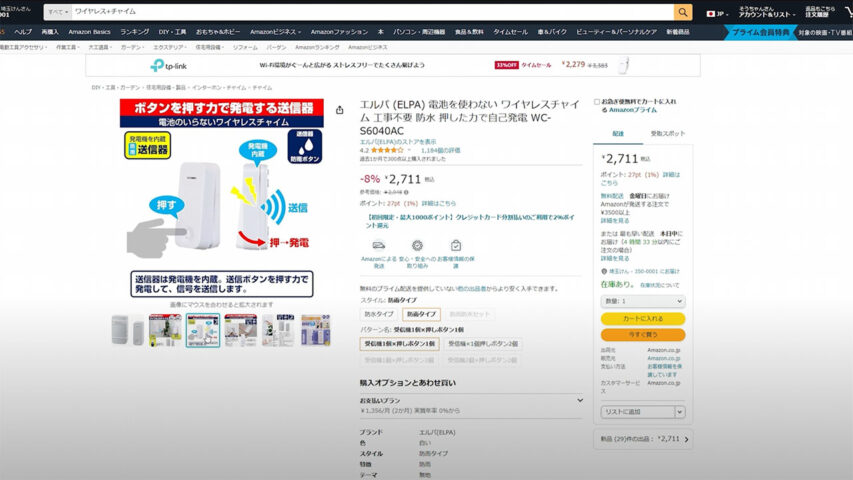Open the search category すべて dropdown
Image resolution: width=853 pixels, height=480 pixels.
56,12
